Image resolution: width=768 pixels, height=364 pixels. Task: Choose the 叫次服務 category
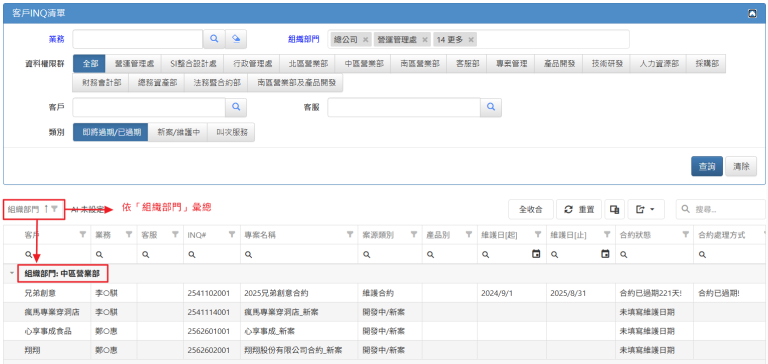[231, 132]
